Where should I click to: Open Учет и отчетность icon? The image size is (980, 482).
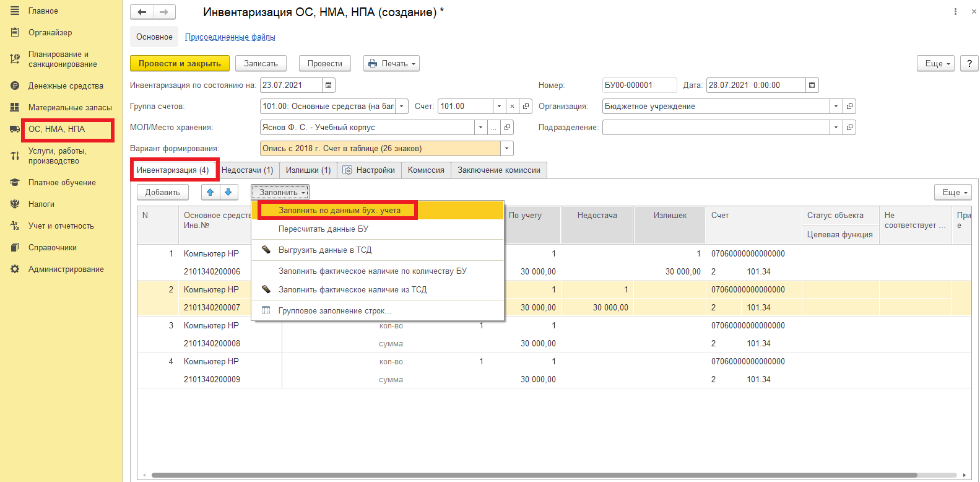(15, 226)
